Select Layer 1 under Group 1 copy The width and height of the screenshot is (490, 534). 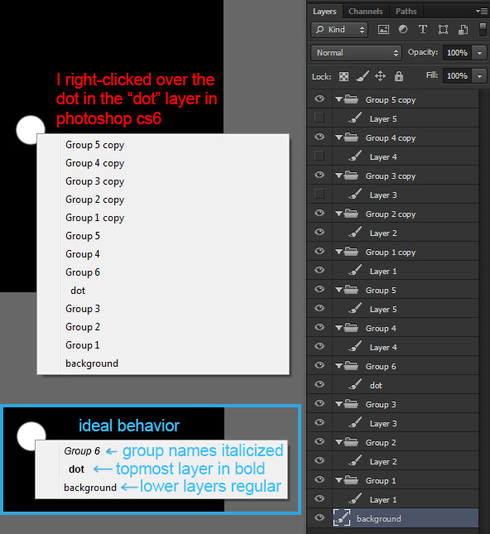pos(393,271)
